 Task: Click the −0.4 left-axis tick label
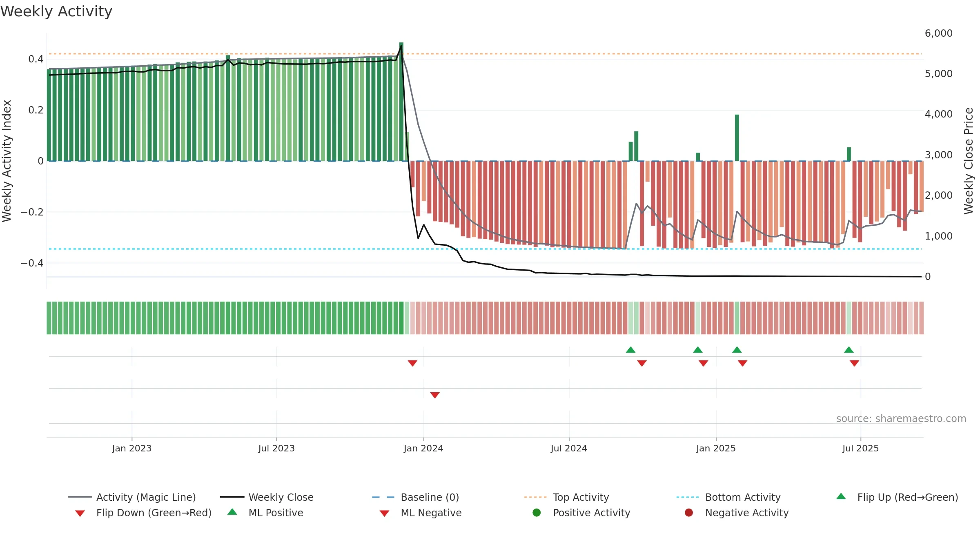pyautogui.click(x=32, y=263)
